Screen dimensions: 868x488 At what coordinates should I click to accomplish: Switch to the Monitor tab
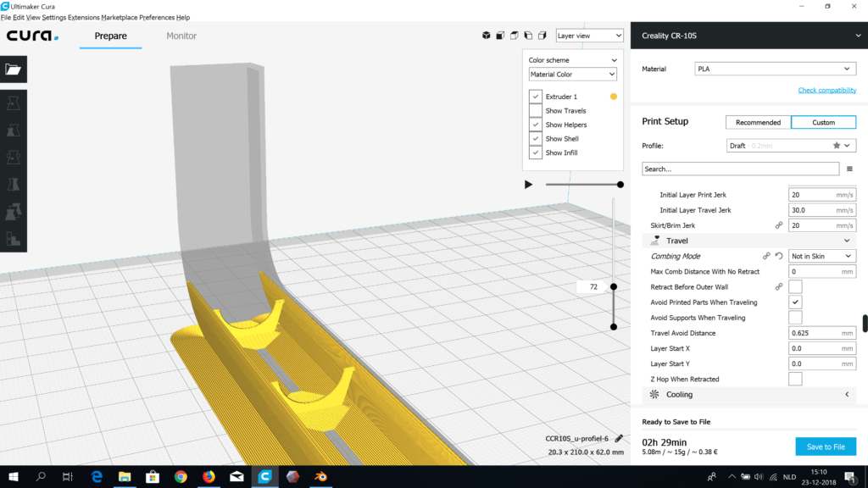point(181,36)
